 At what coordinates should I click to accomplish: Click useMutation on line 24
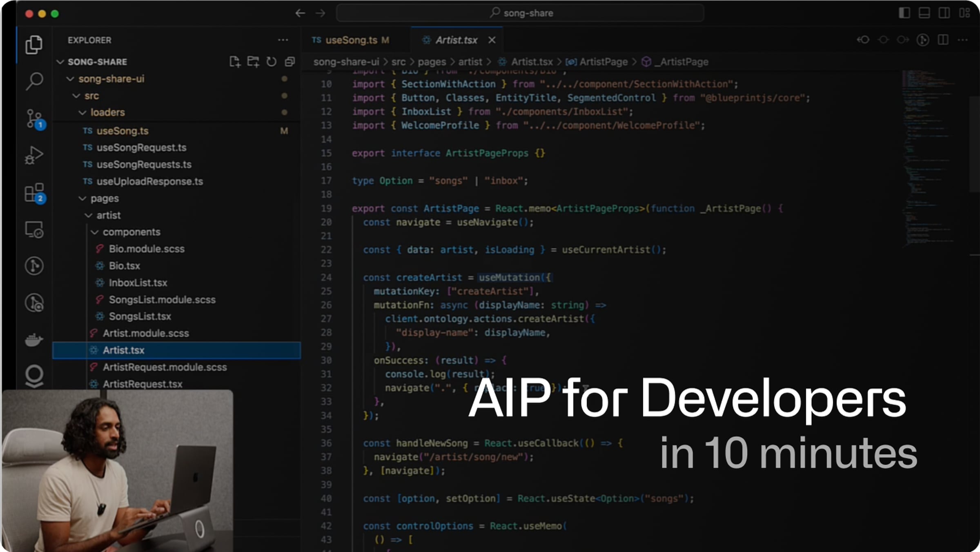[509, 278]
